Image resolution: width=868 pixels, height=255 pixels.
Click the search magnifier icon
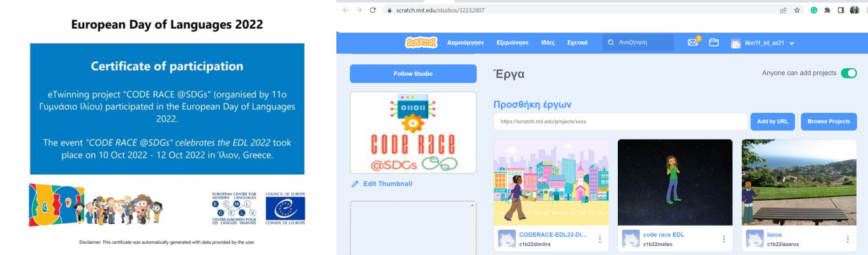tap(611, 43)
